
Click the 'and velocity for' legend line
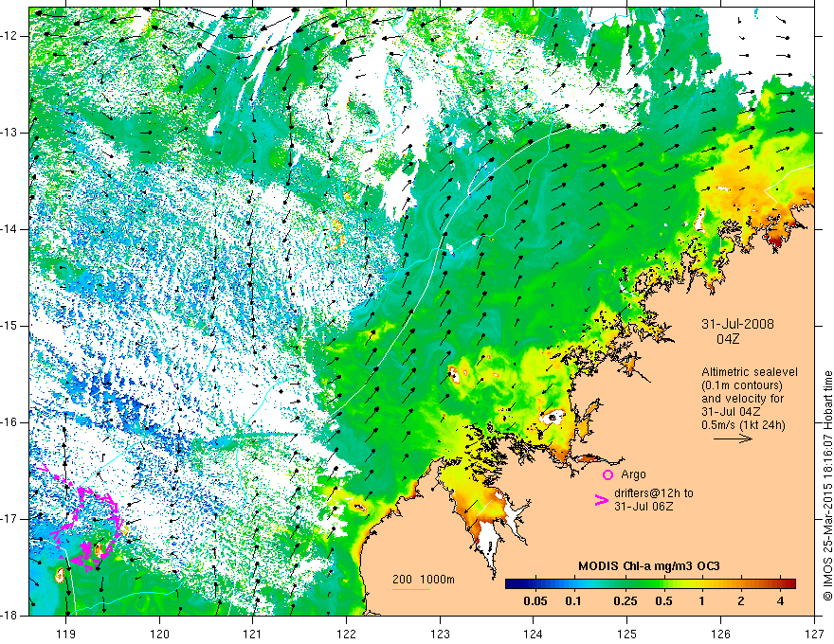click(x=742, y=399)
